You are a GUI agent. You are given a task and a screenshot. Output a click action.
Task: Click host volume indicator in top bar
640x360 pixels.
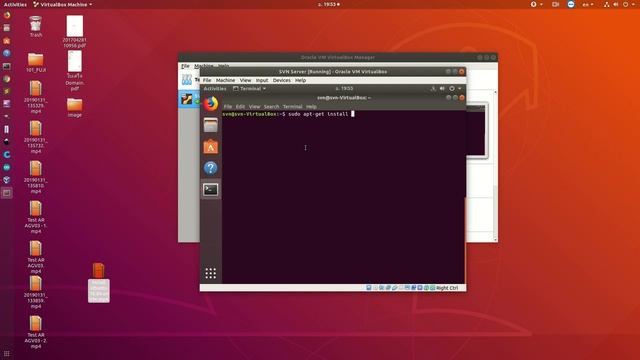[x=616, y=4]
